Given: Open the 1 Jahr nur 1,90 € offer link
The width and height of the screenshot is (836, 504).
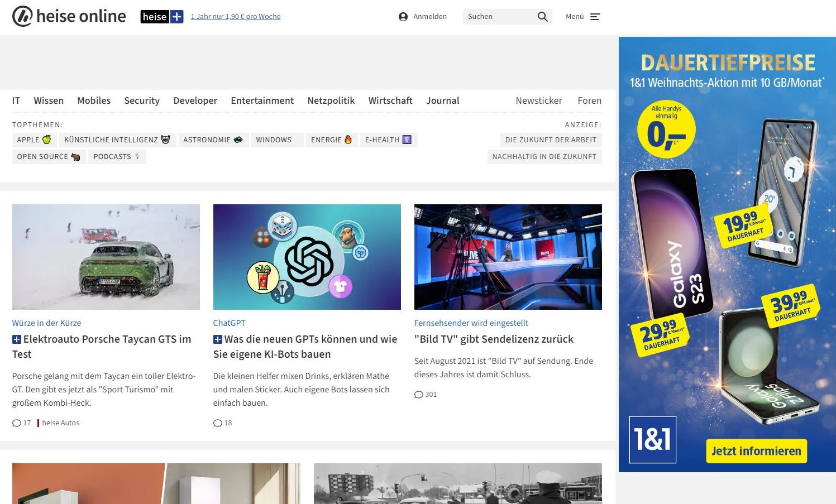Looking at the screenshot, I should click(x=236, y=17).
